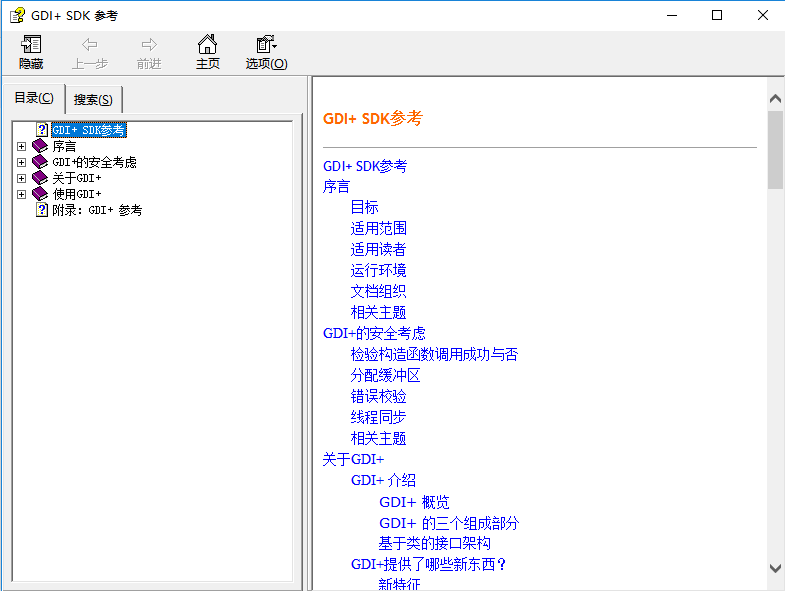Open the GDI+ 的三个组成部分 link

(449, 523)
